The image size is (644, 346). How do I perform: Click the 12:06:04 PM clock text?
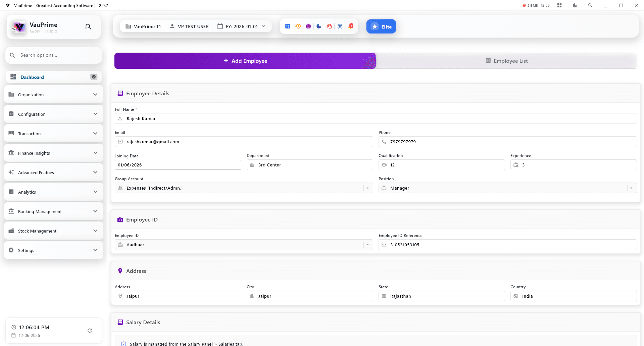pos(34,327)
